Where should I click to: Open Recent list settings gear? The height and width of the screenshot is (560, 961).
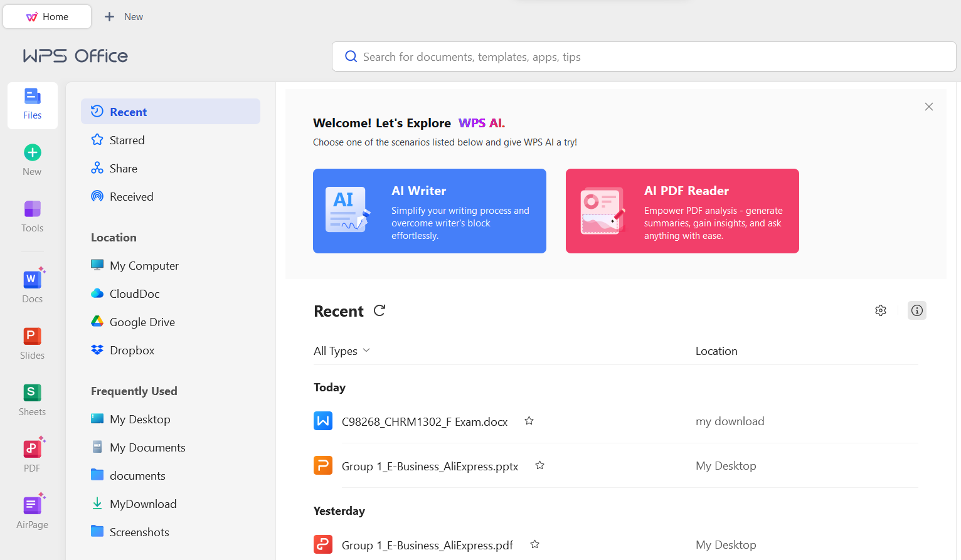880,310
